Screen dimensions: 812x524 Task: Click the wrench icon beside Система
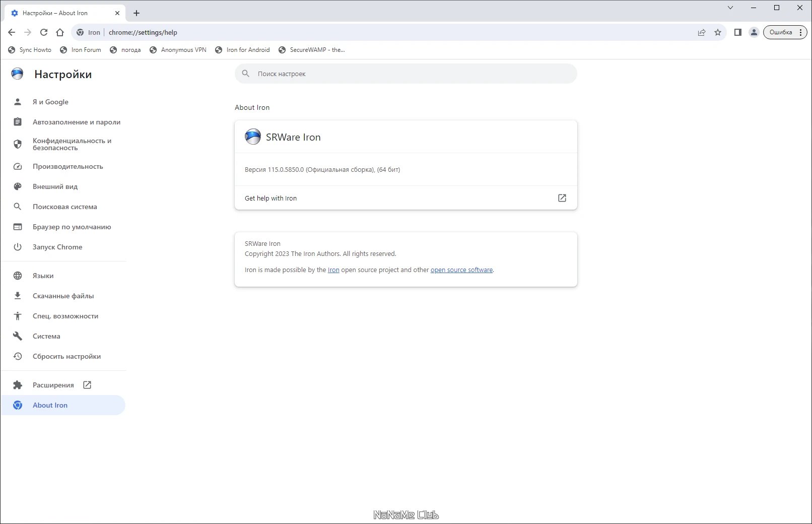tap(18, 336)
